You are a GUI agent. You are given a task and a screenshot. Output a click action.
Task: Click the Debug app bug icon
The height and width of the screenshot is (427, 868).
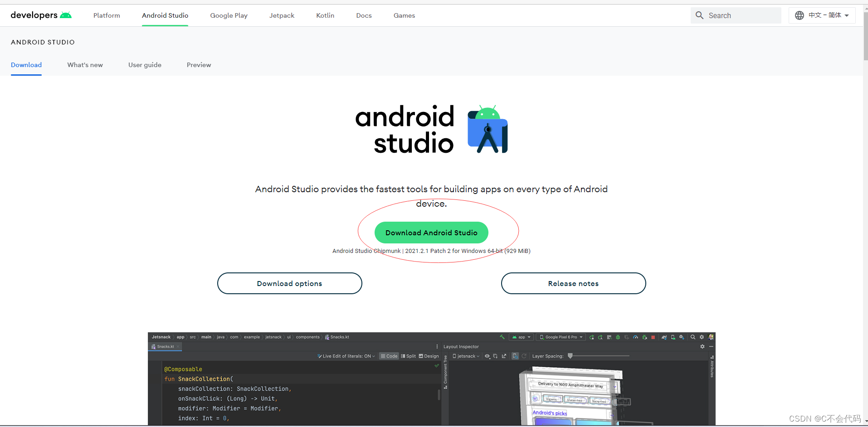[x=617, y=338]
